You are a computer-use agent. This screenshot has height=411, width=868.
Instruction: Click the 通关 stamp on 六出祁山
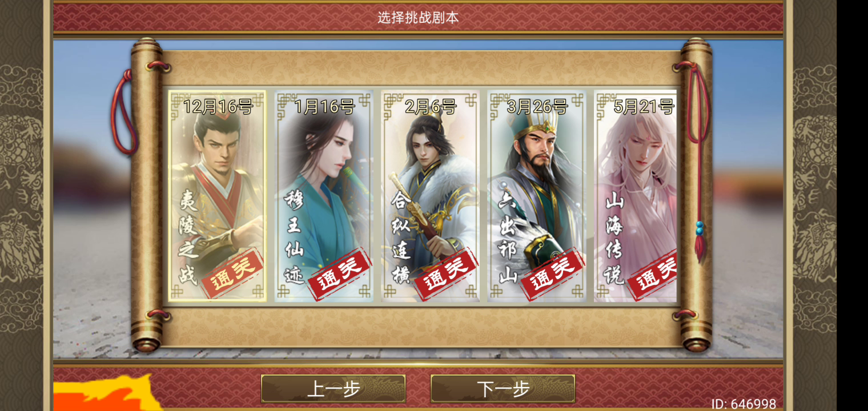pos(552,273)
